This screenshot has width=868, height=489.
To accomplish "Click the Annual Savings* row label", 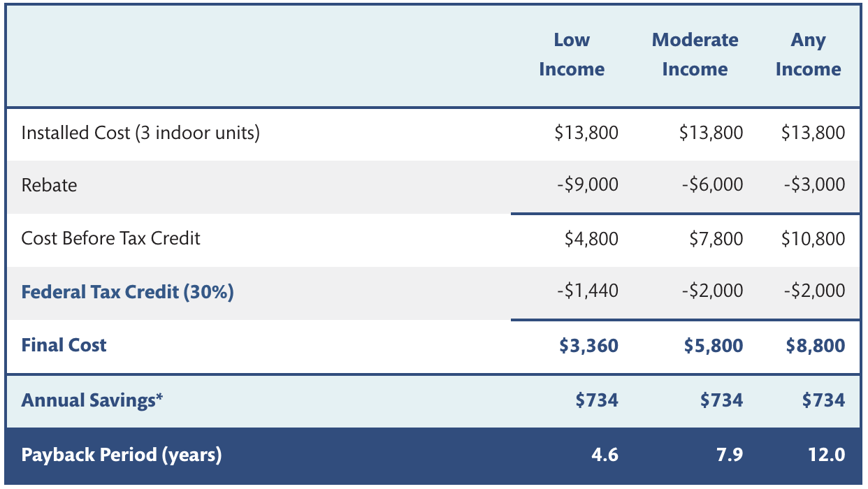I will point(92,400).
